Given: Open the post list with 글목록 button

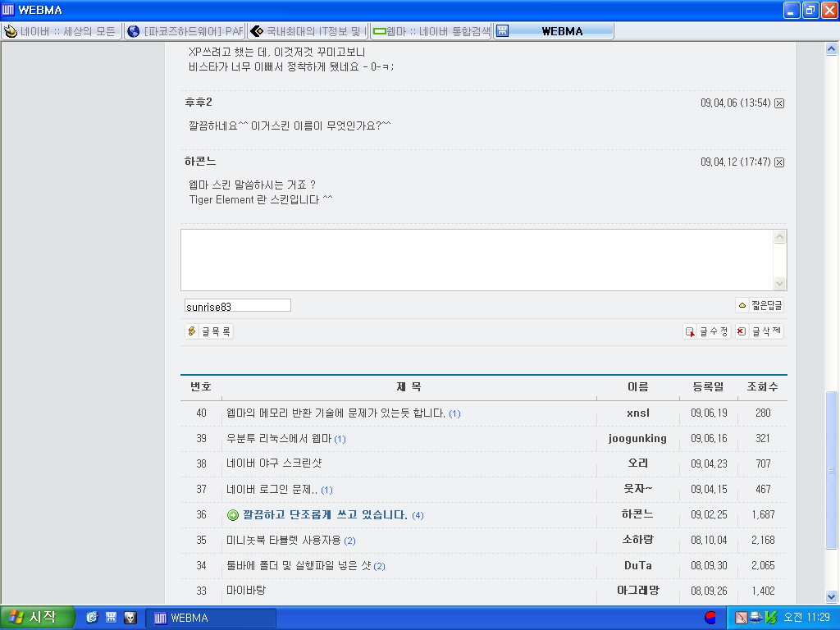Looking at the screenshot, I should [210, 331].
